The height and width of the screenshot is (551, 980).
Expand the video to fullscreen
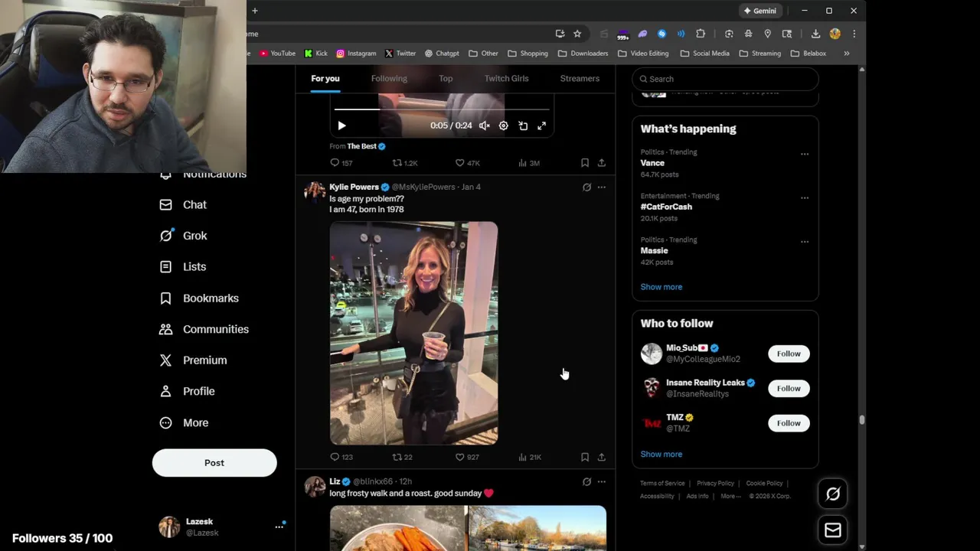(541, 126)
